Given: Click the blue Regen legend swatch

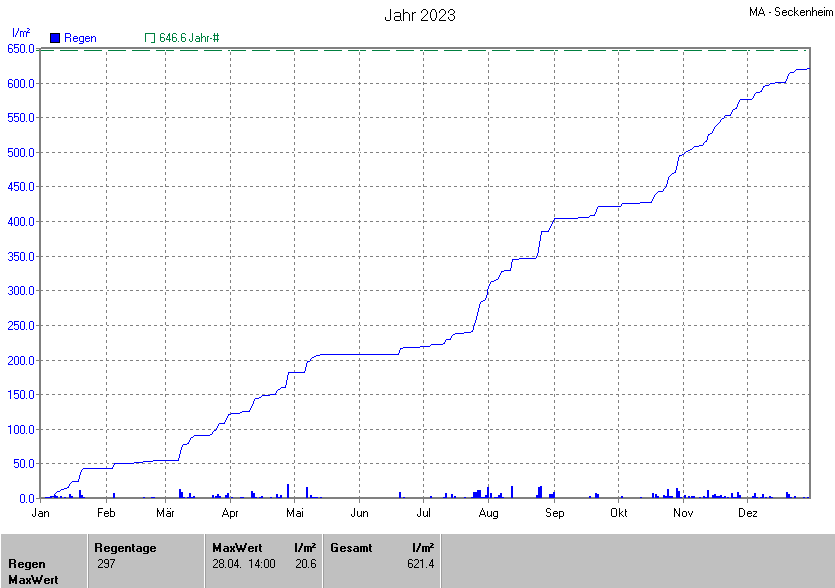Looking at the screenshot, I should (55, 38).
